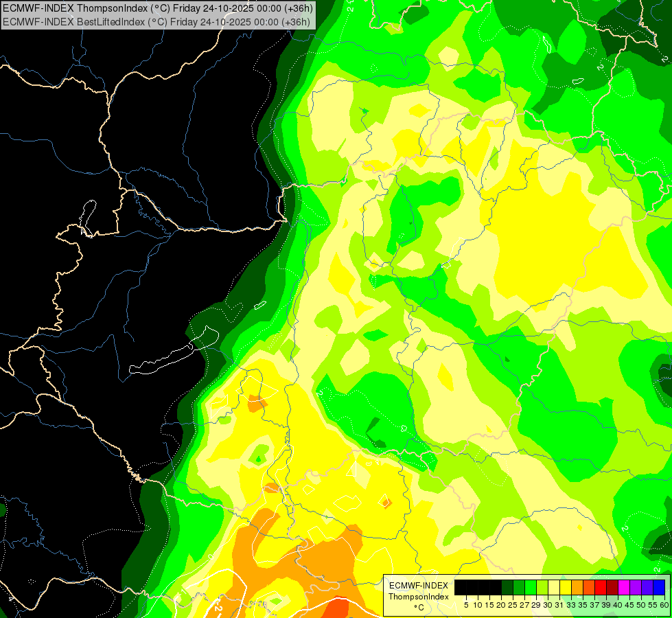Click legend scale value 15
Image resolution: width=672 pixels, height=618 pixels.
coord(489,605)
